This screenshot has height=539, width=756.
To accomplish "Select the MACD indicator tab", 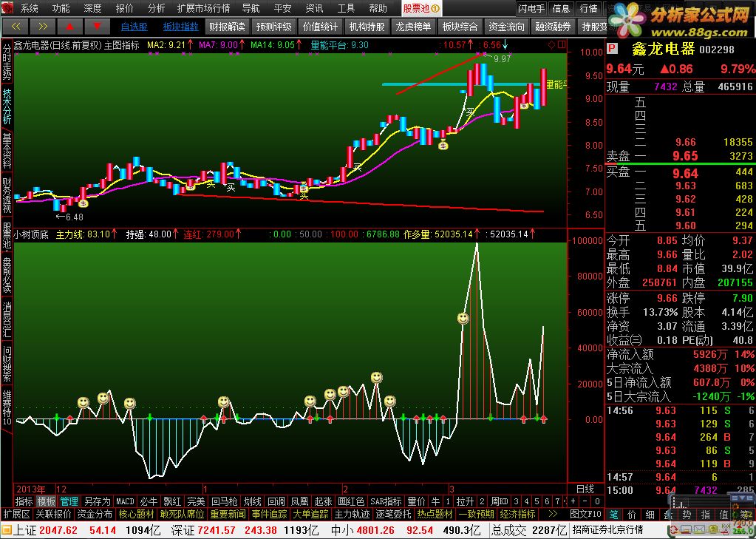I will pos(125,501).
